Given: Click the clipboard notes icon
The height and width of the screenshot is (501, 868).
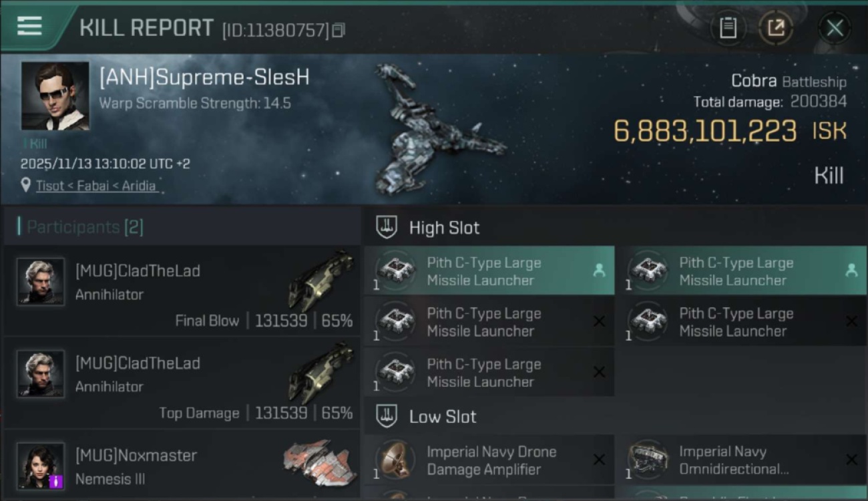Looking at the screenshot, I should 728,28.
